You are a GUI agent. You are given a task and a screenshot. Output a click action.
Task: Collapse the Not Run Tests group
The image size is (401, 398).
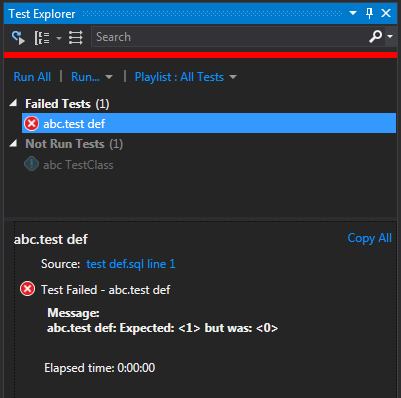click(x=13, y=144)
